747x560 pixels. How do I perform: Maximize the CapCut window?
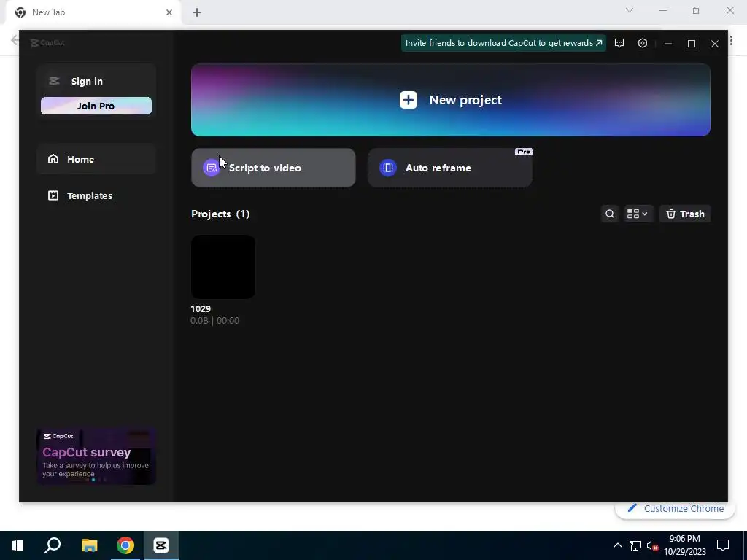692,43
